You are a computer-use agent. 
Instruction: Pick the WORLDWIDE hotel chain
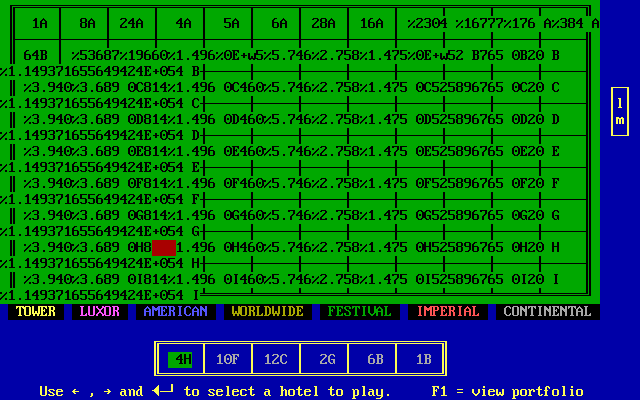pos(267,312)
